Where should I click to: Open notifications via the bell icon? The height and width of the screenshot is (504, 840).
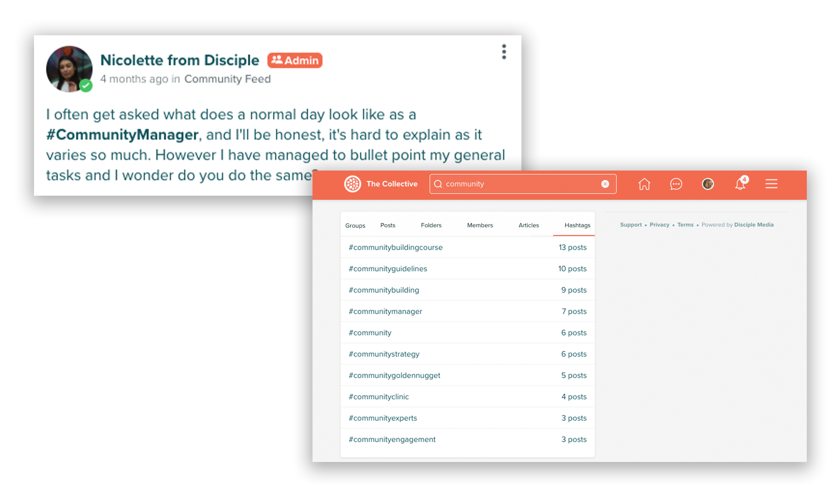click(740, 184)
